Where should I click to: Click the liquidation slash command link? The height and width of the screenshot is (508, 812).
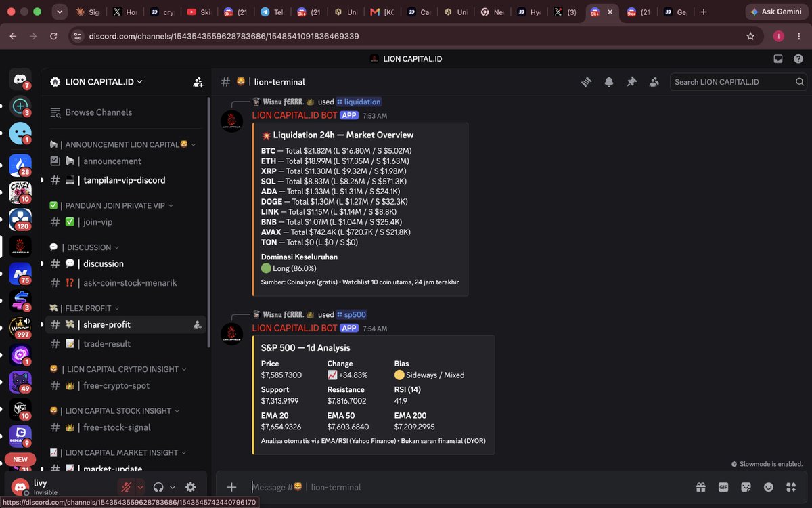pyautogui.click(x=359, y=102)
